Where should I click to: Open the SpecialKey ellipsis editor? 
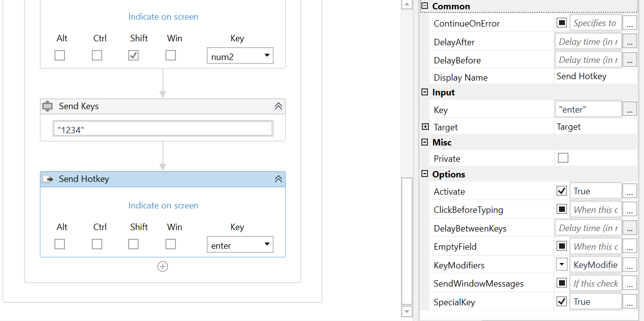pyautogui.click(x=629, y=301)
